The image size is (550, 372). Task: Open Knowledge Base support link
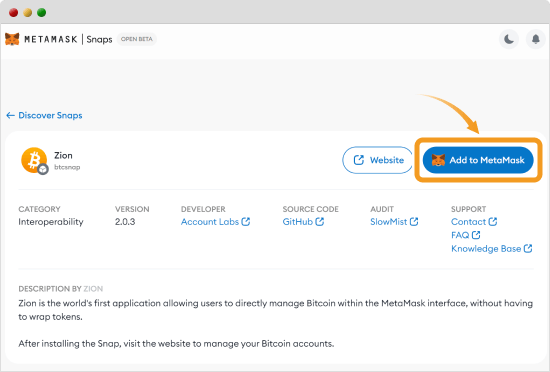[491, 249]
